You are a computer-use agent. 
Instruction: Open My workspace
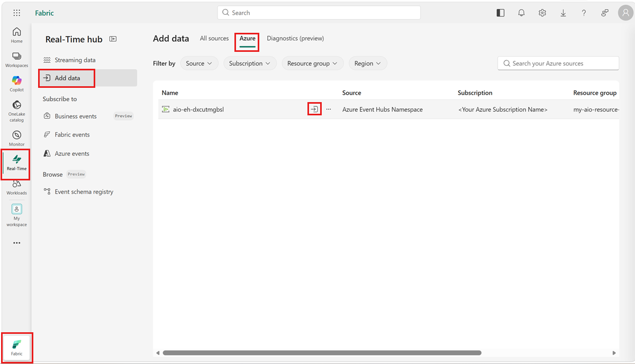click(16, 215)
